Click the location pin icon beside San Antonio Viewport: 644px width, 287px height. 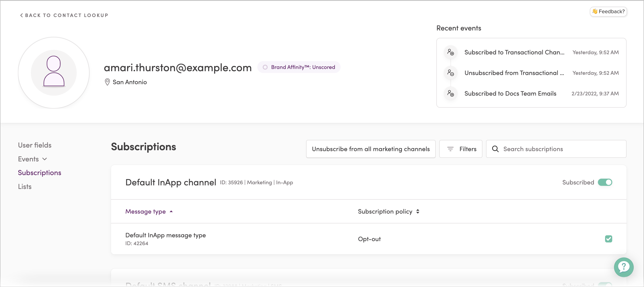coord(107,82)
